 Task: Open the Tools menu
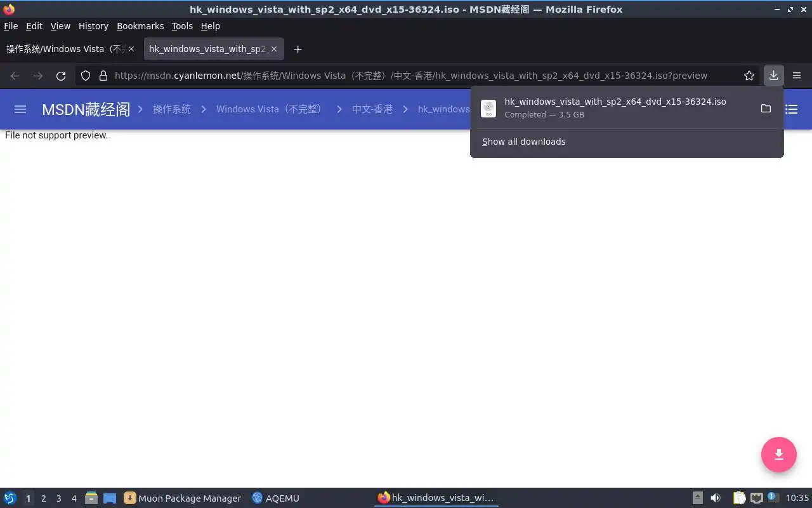(x=182, y=26)
